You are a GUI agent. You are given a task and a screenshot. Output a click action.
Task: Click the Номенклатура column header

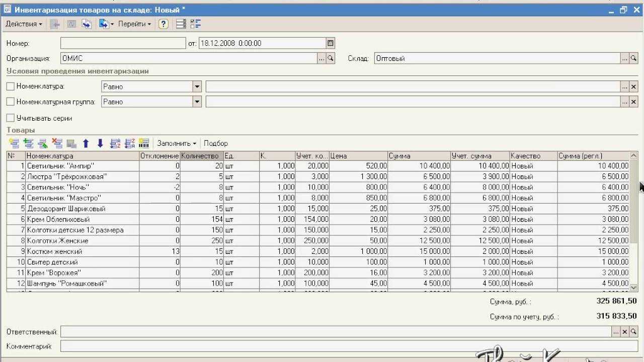pyautogui.click(x=83, y=156)
